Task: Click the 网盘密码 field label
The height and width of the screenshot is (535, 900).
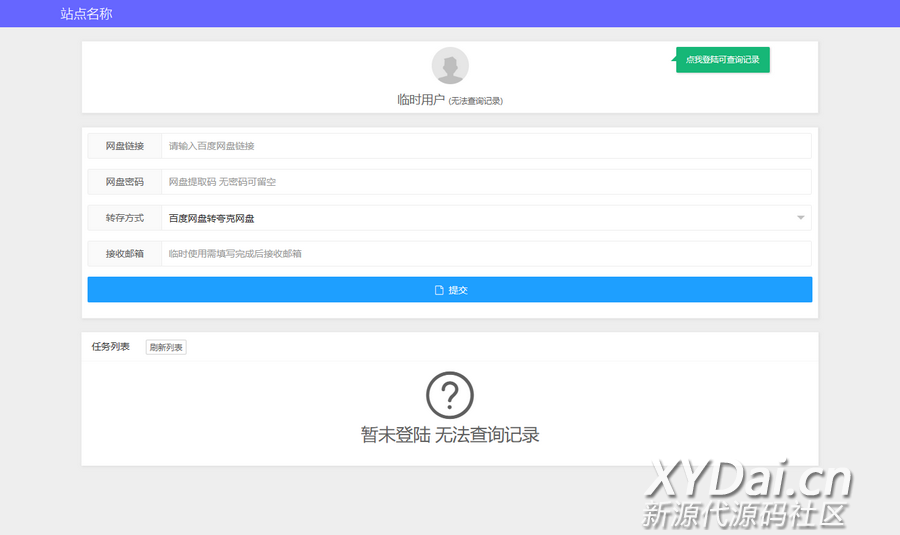Action: tap(125, 182)
